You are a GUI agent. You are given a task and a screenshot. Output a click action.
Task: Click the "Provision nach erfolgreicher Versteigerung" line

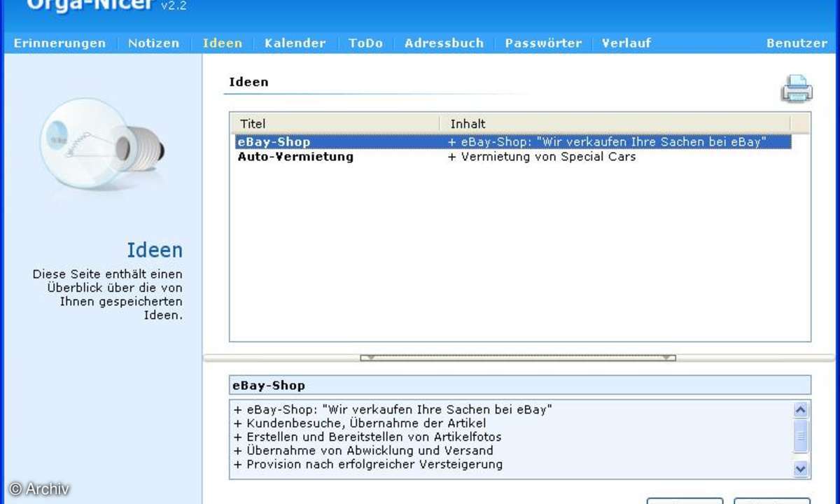pyautogui.click(x=368, y=464)
